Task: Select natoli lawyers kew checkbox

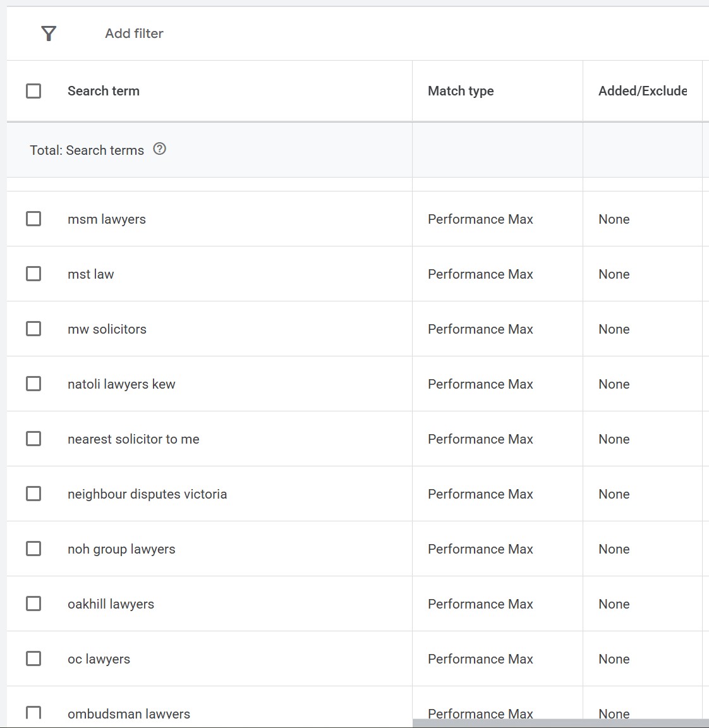Action: tap(33, 384)
